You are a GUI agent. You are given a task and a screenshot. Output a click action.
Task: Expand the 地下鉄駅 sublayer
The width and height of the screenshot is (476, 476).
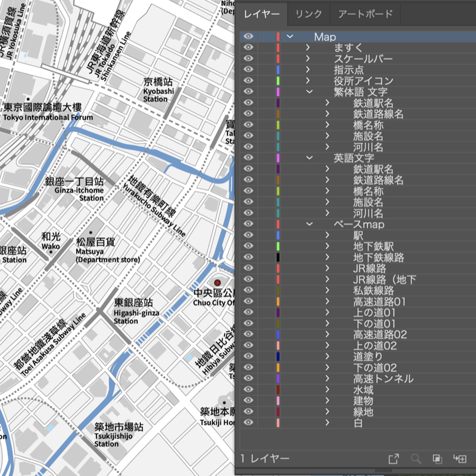[x=327, y=246]
